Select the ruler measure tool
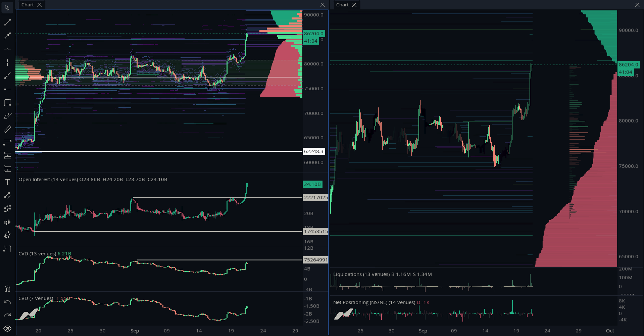This screenshot has width=644, height=336. coord(7,129)
